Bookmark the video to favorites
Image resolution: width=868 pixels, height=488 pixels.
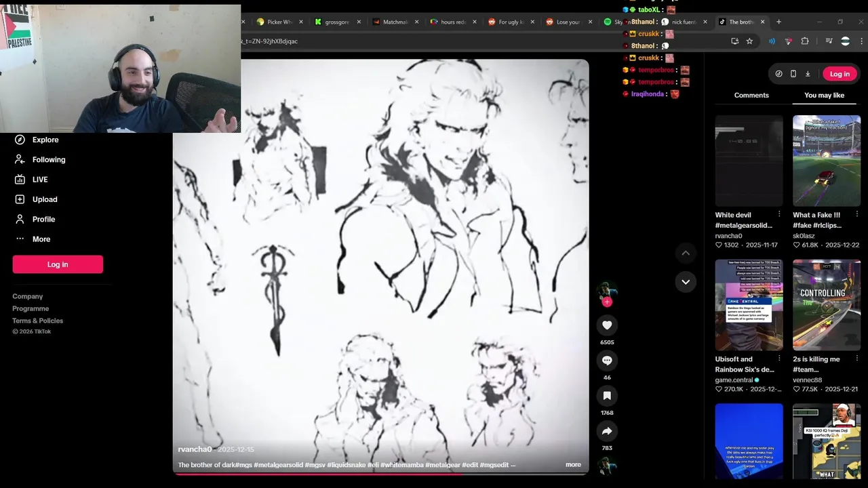click(607, 396)
